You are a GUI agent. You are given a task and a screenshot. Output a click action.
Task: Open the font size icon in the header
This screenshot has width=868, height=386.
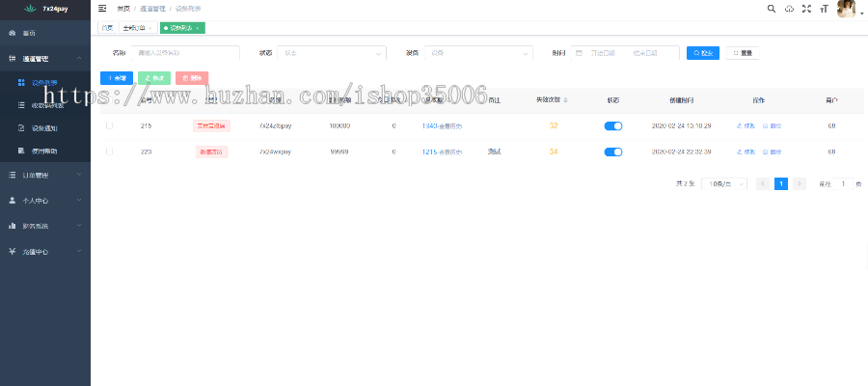pos(825,9)
